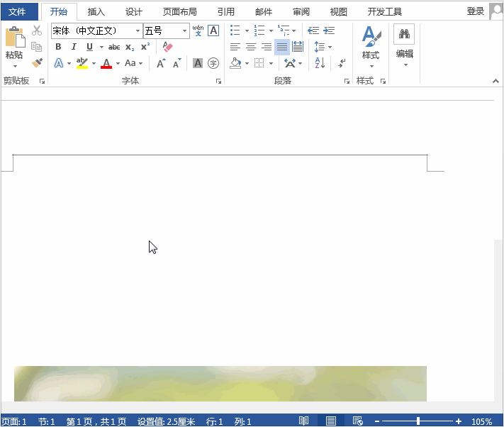Viewport: 504px width, 427px height.
Task: Shrink font size icon
Action: pos(177,63)
